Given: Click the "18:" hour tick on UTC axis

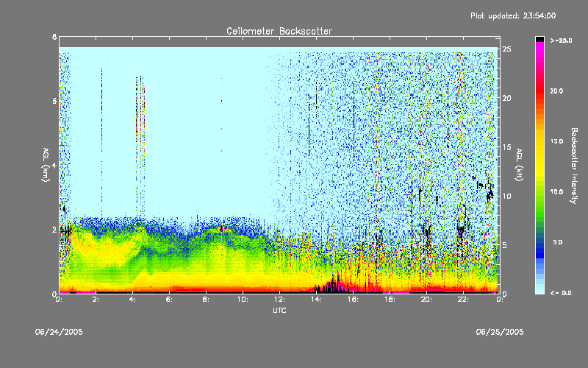Looking at the screenshot, I should click(x=390, y=300).
